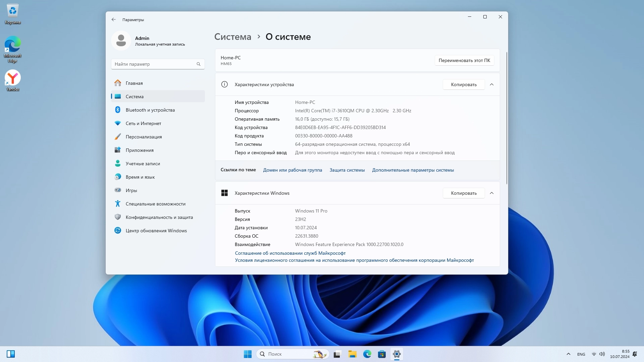Screen dimensions: 644x362
Task: Go to Центр обновления Windows
Action: [x=156, y=231]
